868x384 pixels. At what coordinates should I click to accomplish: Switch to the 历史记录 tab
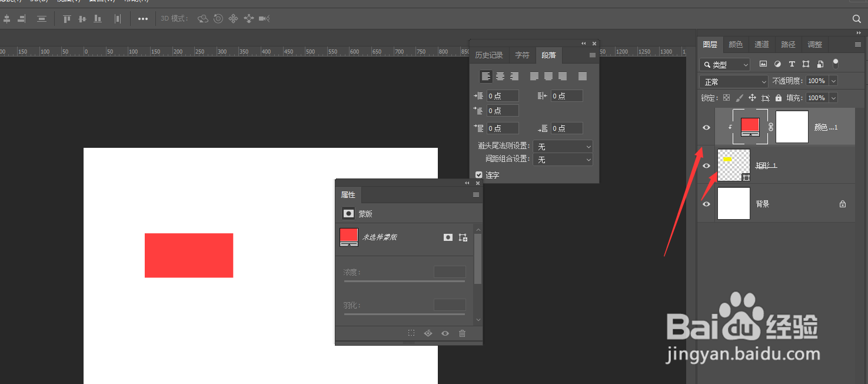[489, 55]
